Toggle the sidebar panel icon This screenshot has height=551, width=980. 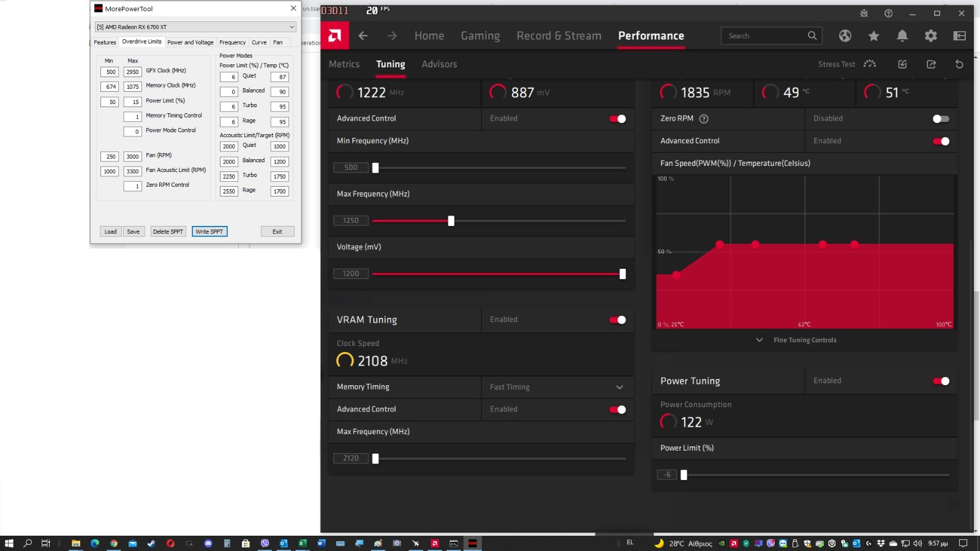(x=960, y=36)
